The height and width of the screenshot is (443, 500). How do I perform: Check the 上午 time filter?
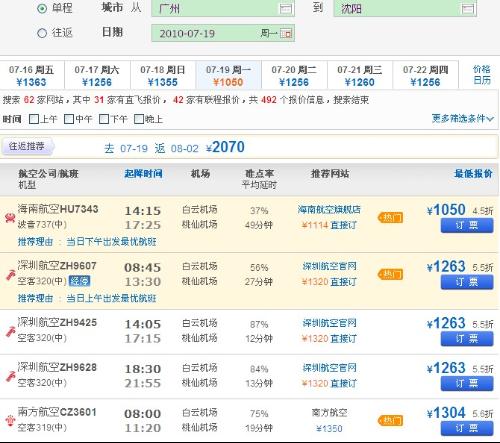click(x=34, y=119)
